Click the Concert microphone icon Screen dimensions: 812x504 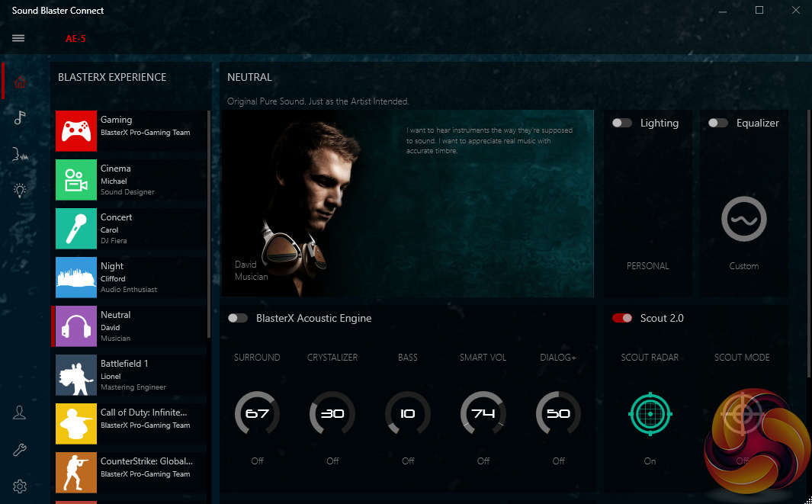click(x=76, y=229)
